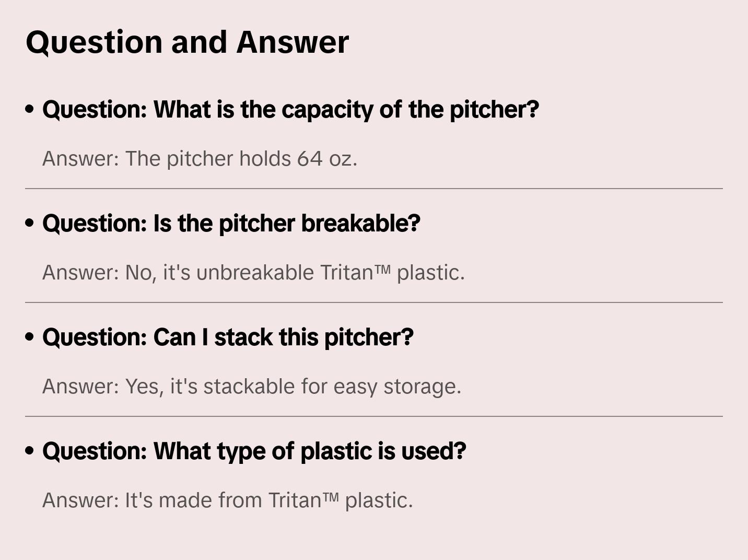The height and width of the screenshot is (560, 748).
Task: Click the bullet before the breakable question
Action: click(x=30, y=224)
